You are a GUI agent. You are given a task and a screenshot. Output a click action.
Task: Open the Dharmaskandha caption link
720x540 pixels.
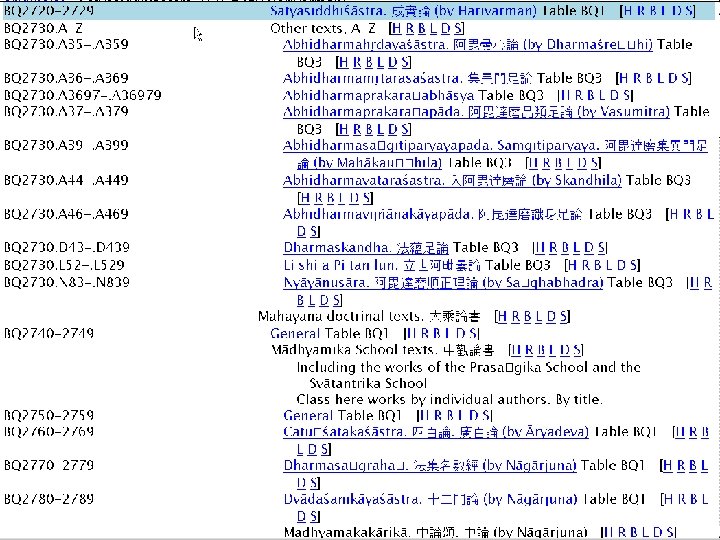click(x=366, y=248)
